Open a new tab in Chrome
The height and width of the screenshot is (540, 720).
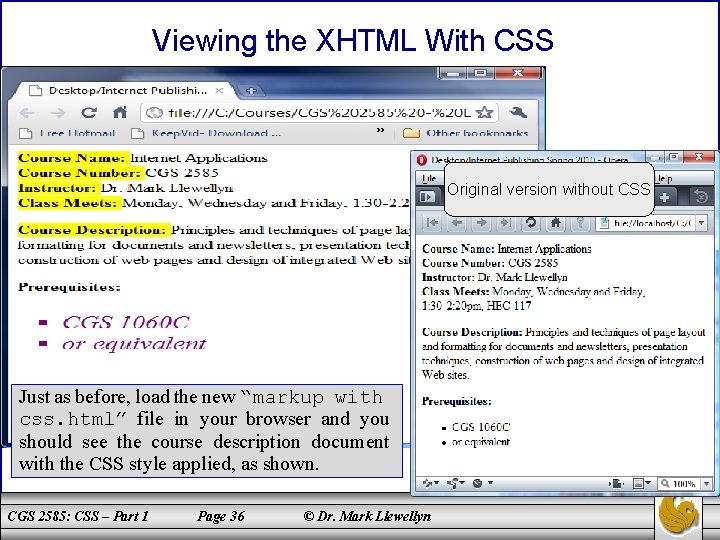[x=251, y=91]
